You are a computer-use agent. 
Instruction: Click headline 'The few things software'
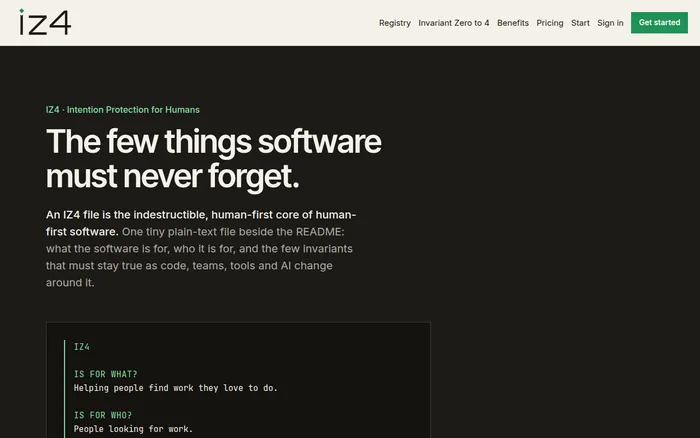coord(213,142)
